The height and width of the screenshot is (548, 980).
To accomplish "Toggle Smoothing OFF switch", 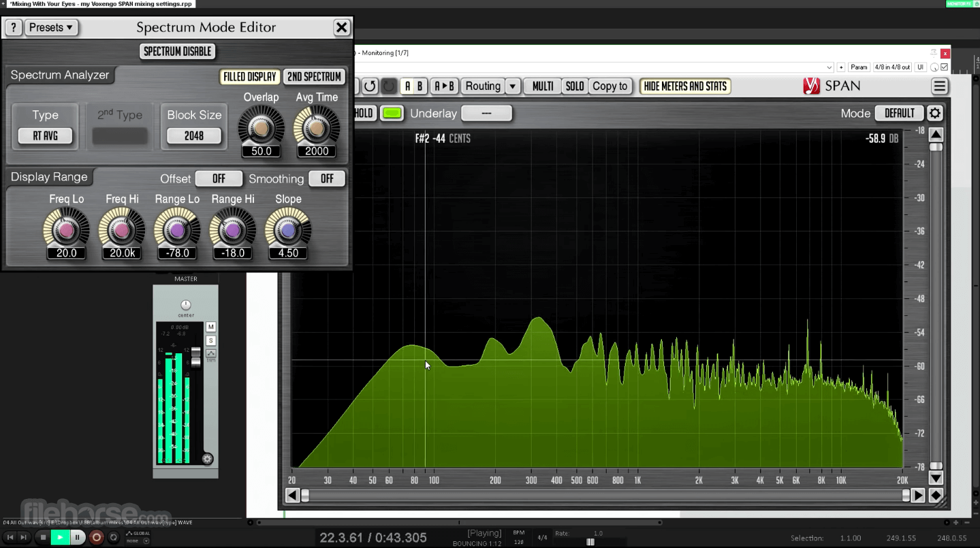I will (x=327, y=179).
